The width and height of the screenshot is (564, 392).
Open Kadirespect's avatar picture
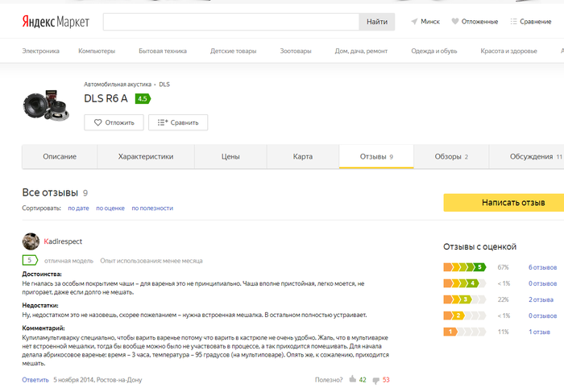click(x=31, y=241)
